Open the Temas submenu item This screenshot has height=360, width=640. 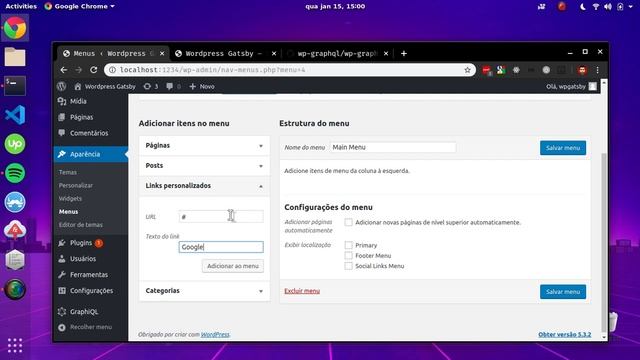[68, 172]
